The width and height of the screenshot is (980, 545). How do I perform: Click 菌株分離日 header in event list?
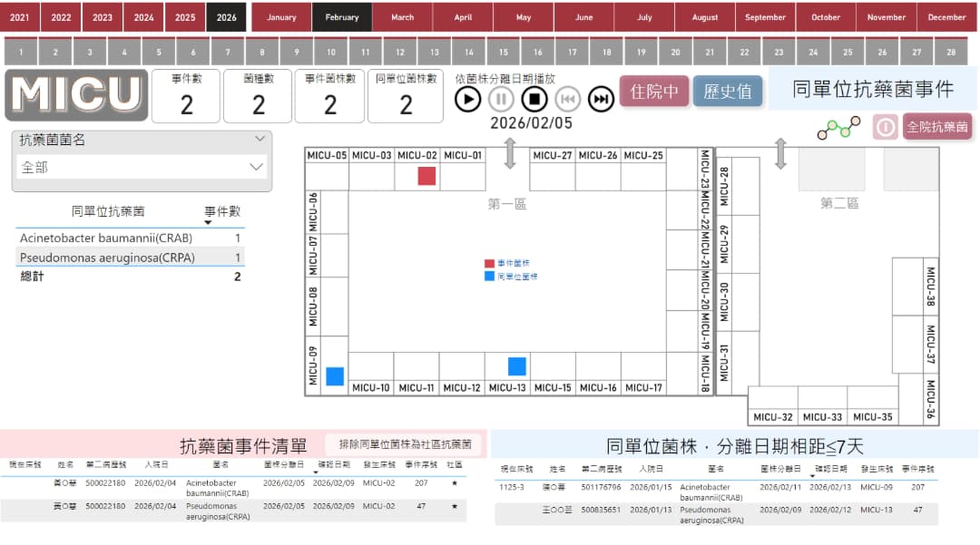284,465
